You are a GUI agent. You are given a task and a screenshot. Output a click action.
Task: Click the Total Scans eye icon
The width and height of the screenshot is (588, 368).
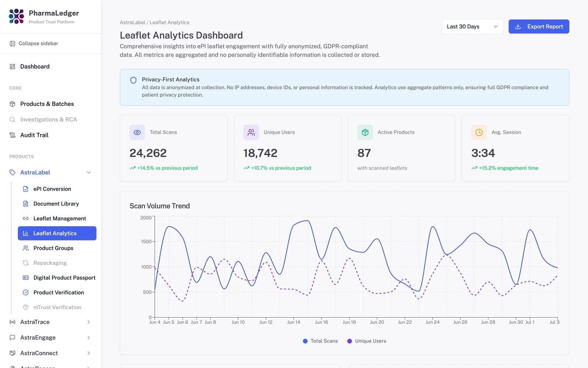[x=137, y=132]
